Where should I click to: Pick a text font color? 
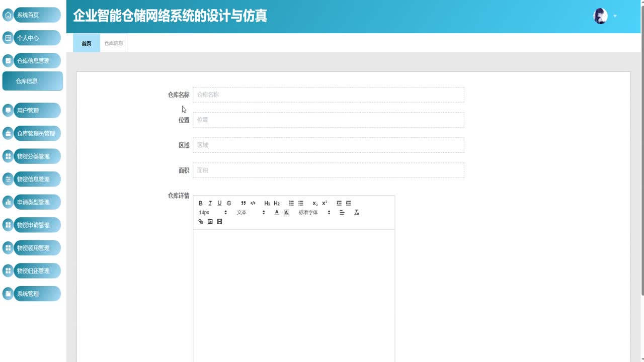(x=277, y=213)
